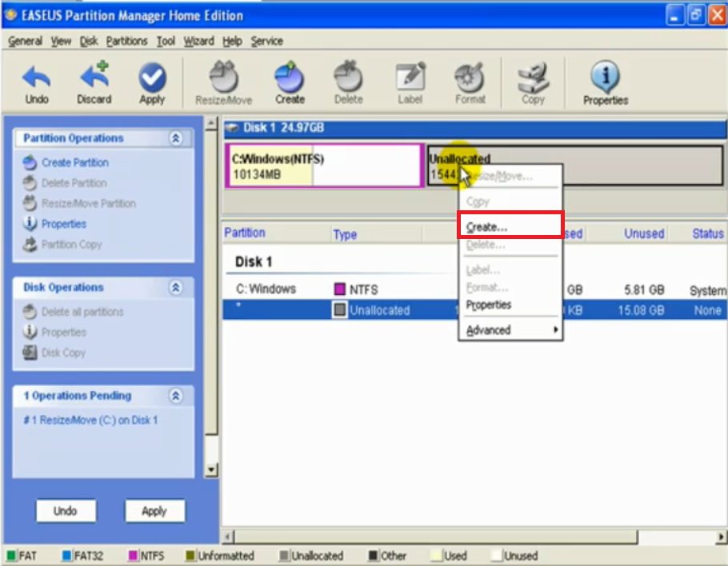The height and width of the screenshot is (566, 728).
Task: Expand the Advanced submenu arrow
Action: [x=555, y=330]
